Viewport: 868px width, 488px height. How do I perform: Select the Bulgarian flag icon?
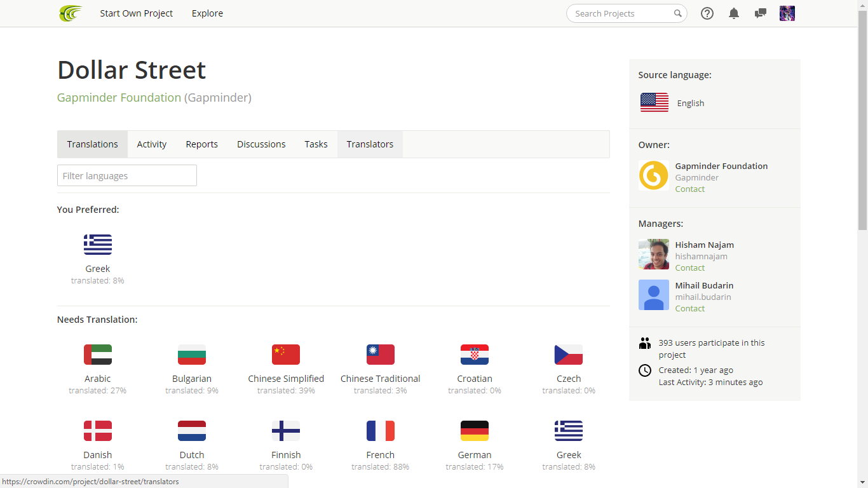pyautogui.click(x=192, y=355)
